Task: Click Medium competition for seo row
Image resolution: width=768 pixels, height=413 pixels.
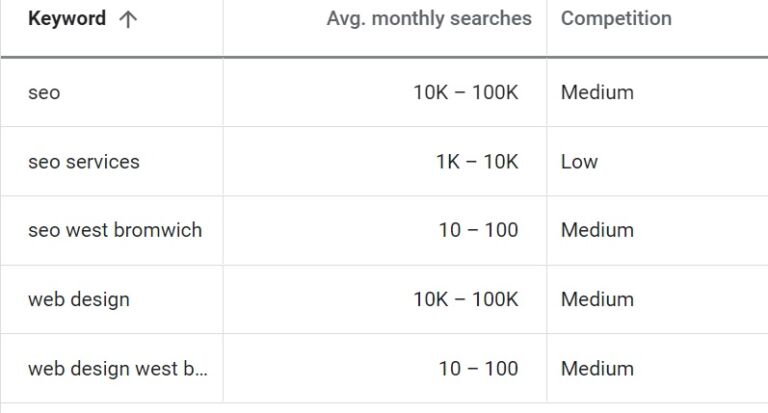Action: coord(597,93)
